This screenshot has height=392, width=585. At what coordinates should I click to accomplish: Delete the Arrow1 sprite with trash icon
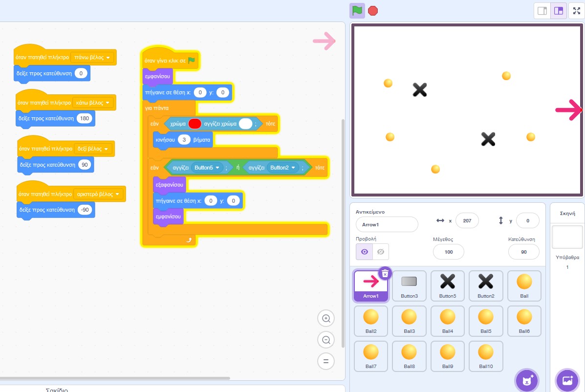pos(385,274)
